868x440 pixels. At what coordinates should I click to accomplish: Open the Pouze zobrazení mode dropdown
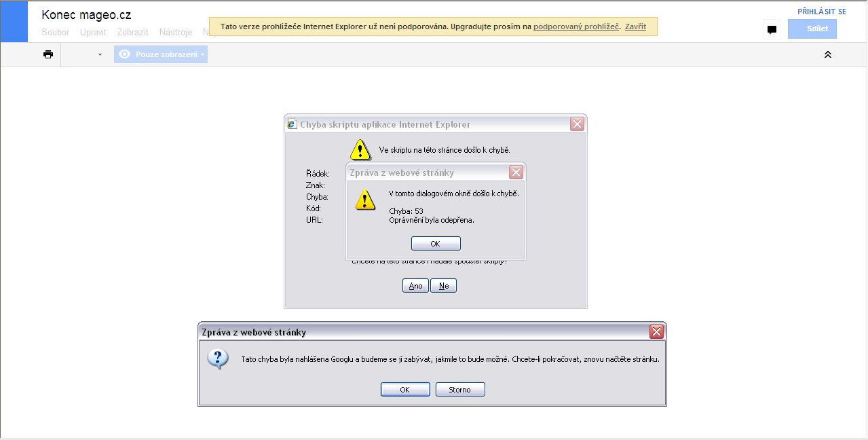(161, 54)
